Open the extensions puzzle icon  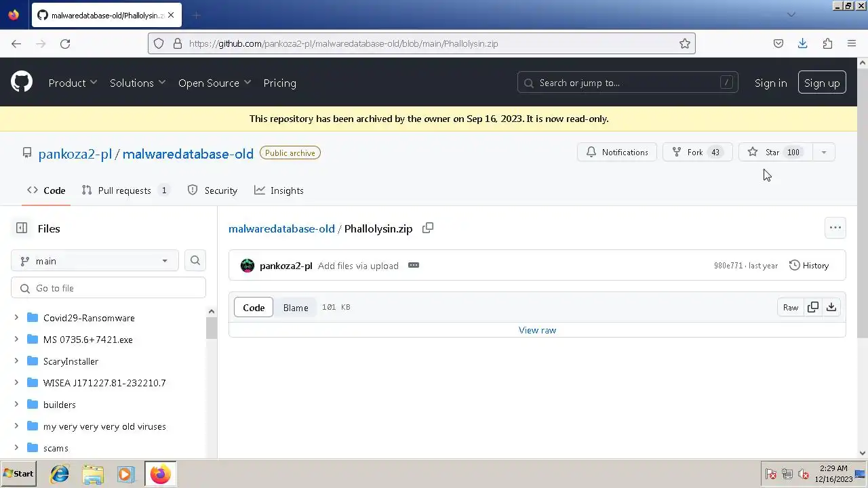[827, 43]
